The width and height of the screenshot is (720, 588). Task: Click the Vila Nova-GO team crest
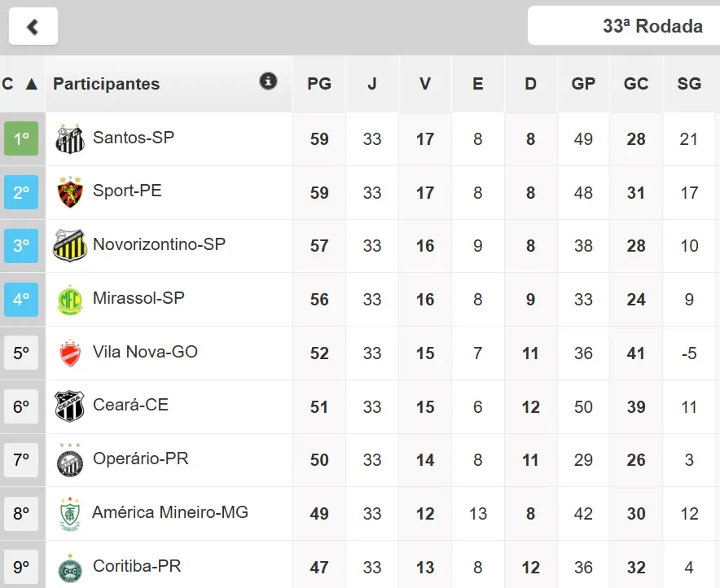click(70, 353)
